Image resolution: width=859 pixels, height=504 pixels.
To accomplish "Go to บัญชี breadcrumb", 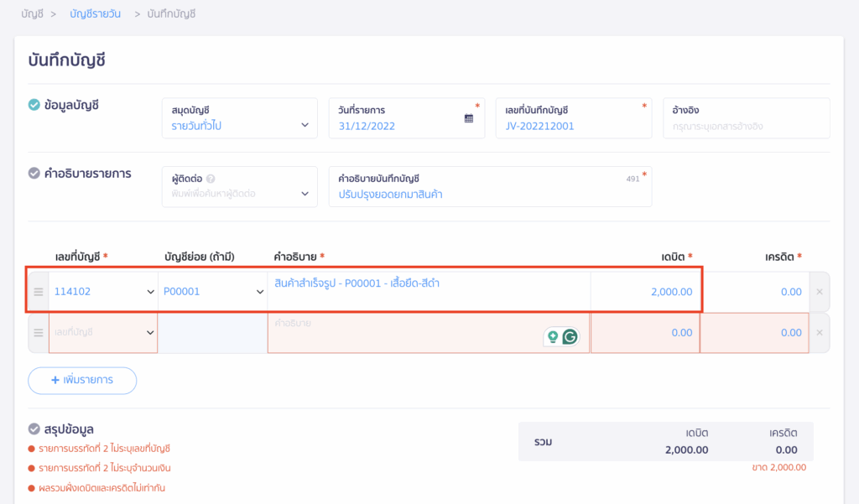I will pos(32,14).
